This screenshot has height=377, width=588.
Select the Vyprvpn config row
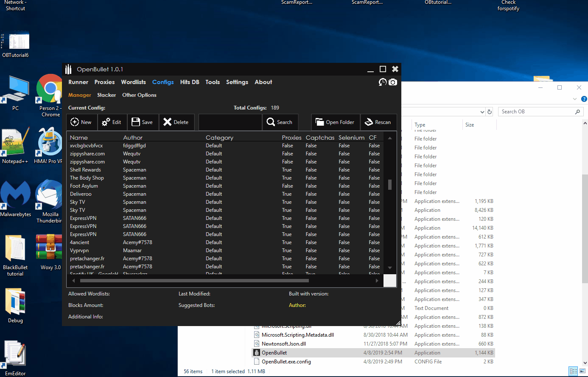226,250
